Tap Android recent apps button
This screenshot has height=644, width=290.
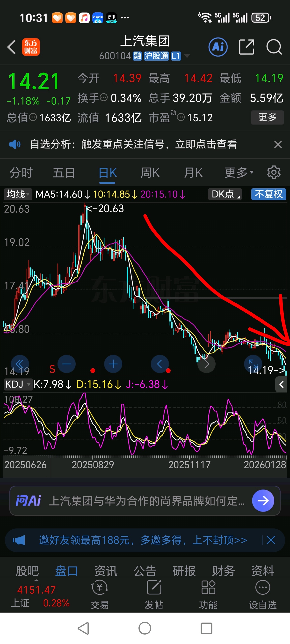[206, 628]
